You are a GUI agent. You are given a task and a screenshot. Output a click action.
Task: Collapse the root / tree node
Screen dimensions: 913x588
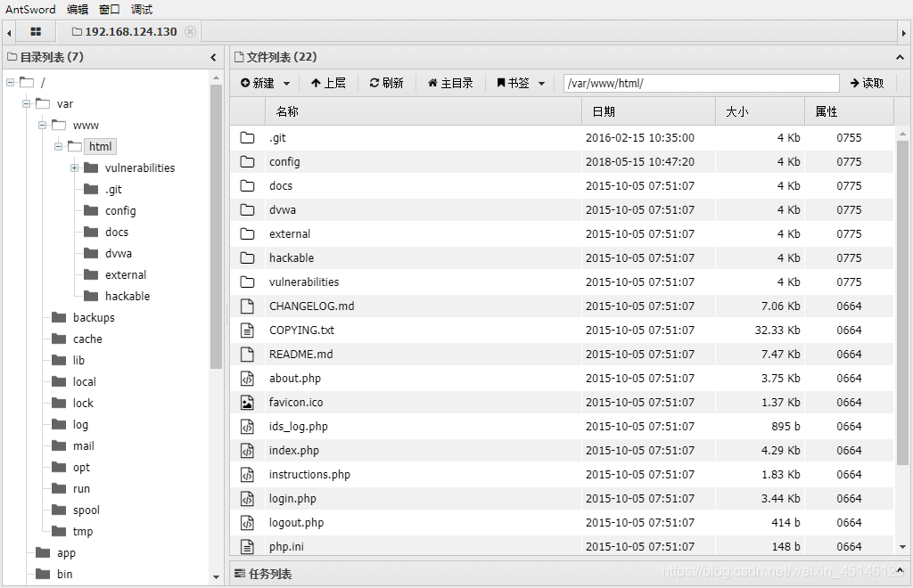click(x=11, y=83)
